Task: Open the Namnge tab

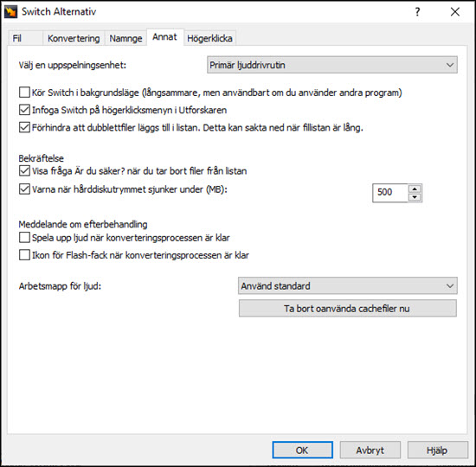Action: point(125,39)
